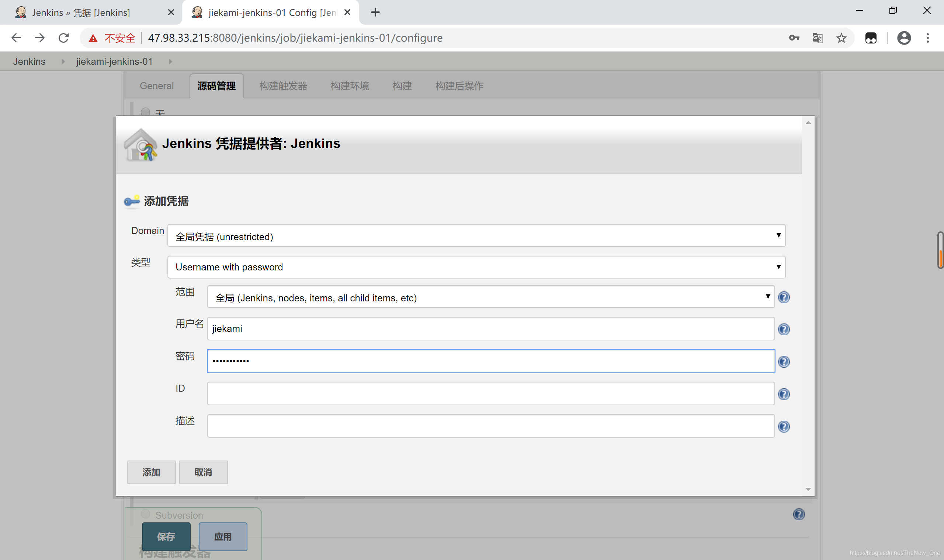944x560 pixels.
Task: Click Jenkins breadcrumb link
Action: 29,62
